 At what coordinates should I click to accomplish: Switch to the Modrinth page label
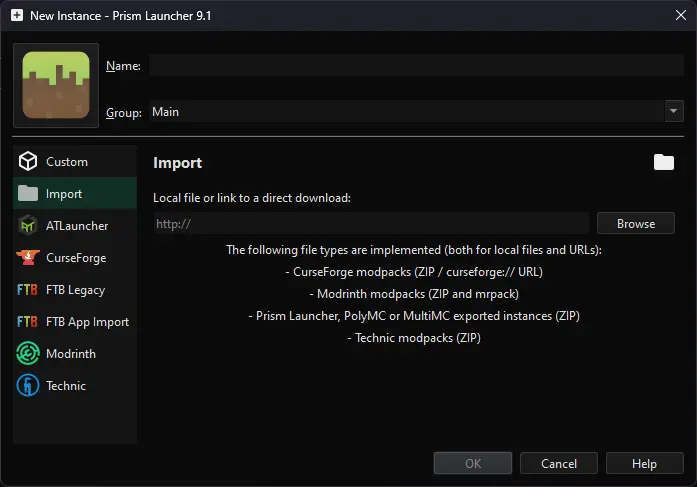(x=72, y=354)
